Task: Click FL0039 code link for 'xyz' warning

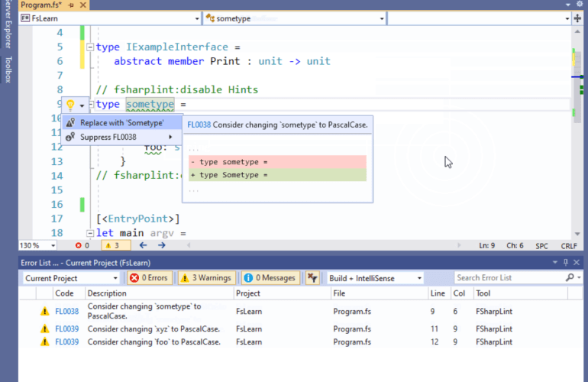Action: click(x=66, y=330)
